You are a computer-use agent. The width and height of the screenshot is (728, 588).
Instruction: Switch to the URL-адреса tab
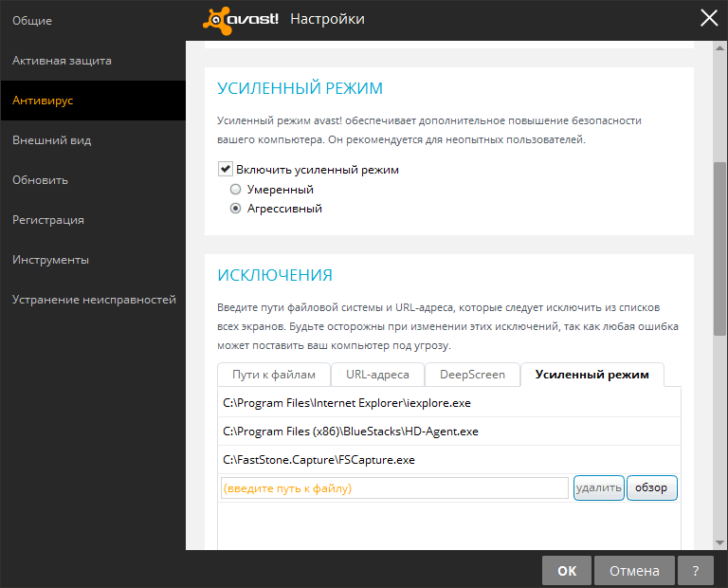(x=377, y=375)
